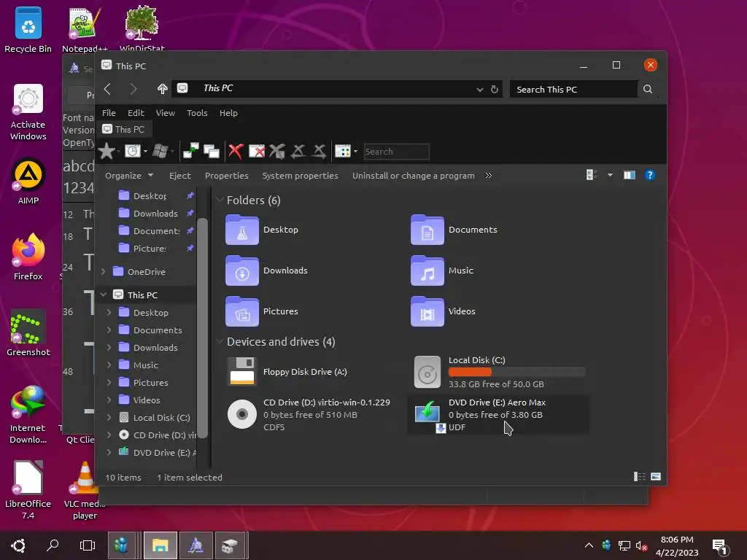Screen dimensions: 747x560
Task: Open the Groups star toolbar icon
Action: 107,152
